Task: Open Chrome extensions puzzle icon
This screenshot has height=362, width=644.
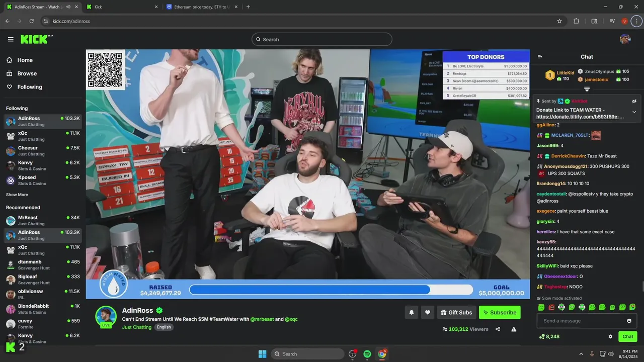Action: coord(577,21)
